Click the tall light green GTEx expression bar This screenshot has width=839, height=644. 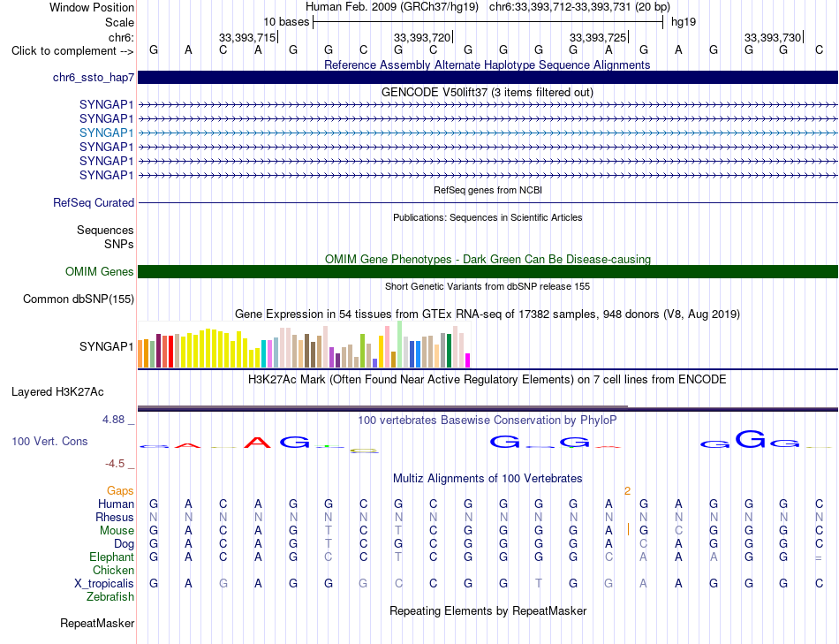point(400,345)
